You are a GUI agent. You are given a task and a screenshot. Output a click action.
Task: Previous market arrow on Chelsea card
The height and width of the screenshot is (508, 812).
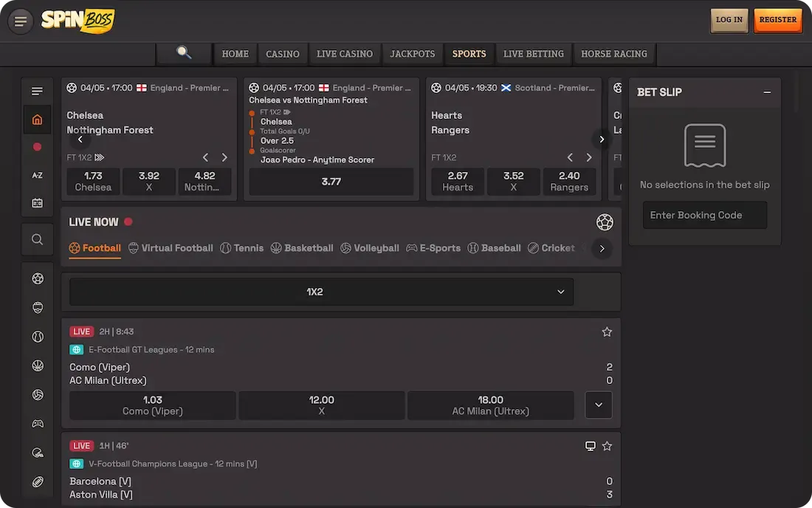(x=206, y=157)
